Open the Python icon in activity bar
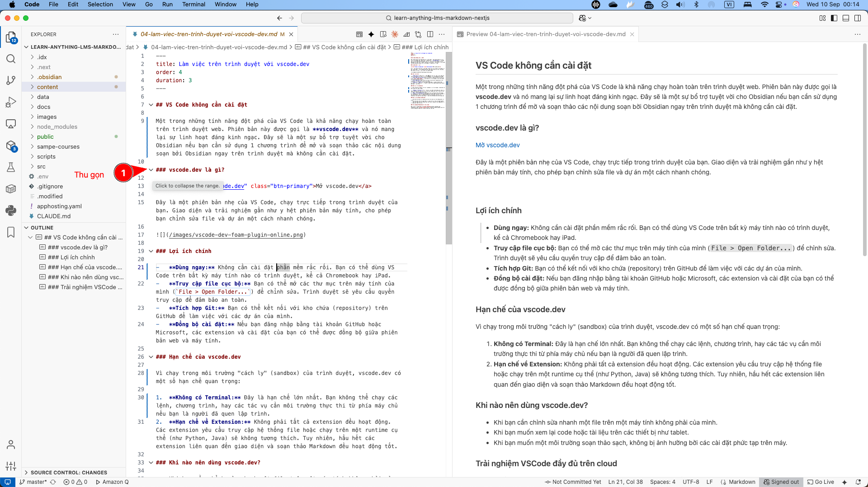The width and height of the screenshot is (868, 487). [x=11, y=211]
